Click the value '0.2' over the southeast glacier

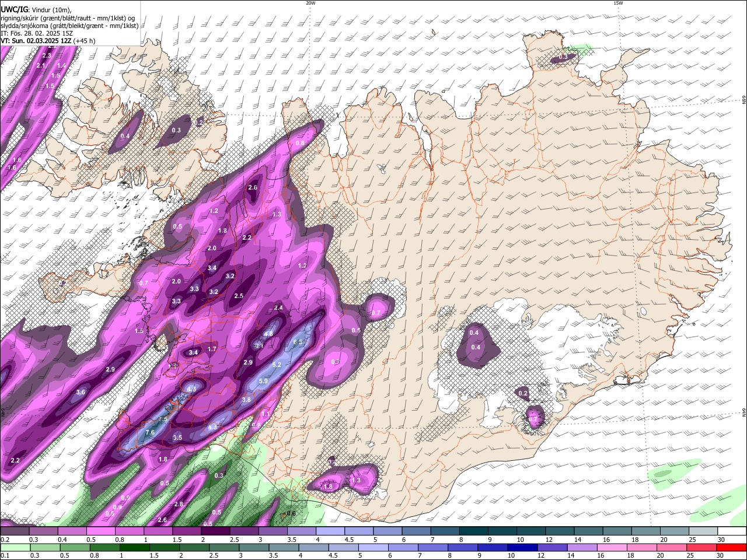pyautogui.click(x=523, y=394)
